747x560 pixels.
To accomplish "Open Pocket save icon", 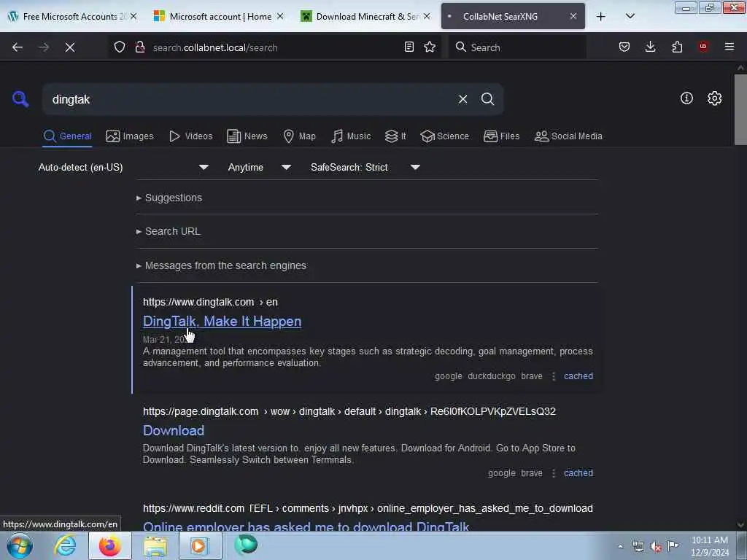I will pos(624,47).
